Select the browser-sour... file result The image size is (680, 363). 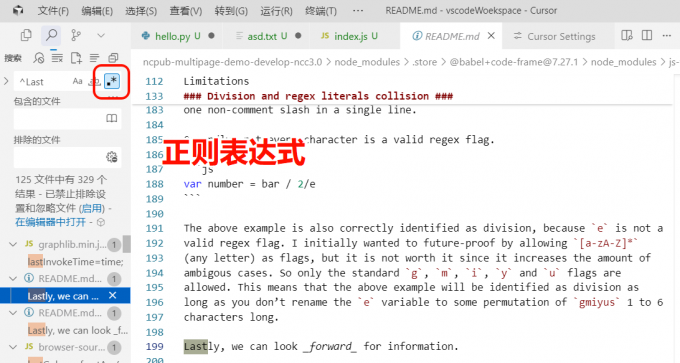click(65, 347)
